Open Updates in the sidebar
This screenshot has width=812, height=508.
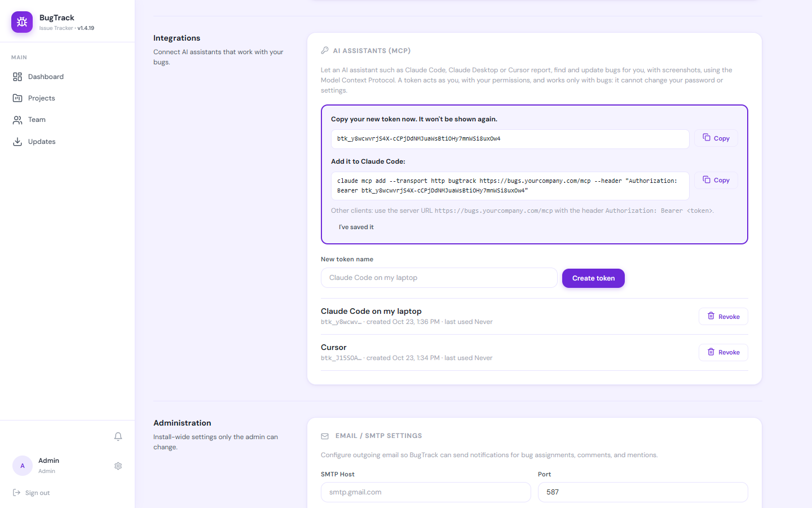tap(68, 142)
